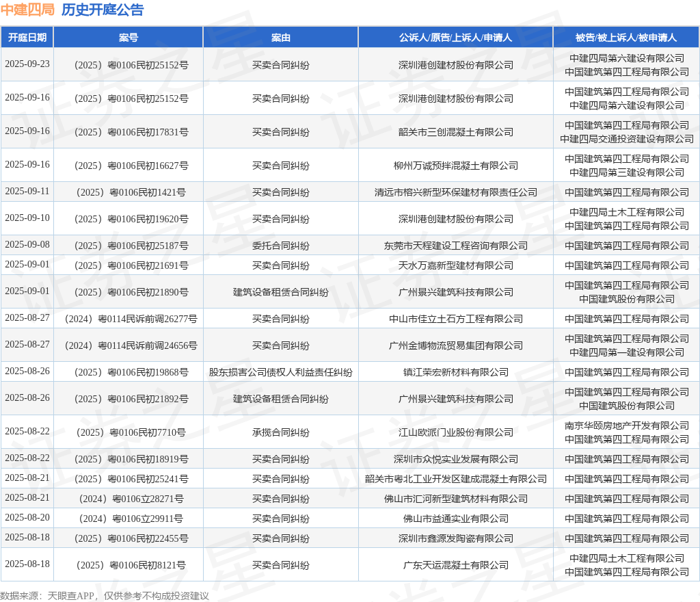Click defendant 中建四局第一建设有限公司

[627, 352]
